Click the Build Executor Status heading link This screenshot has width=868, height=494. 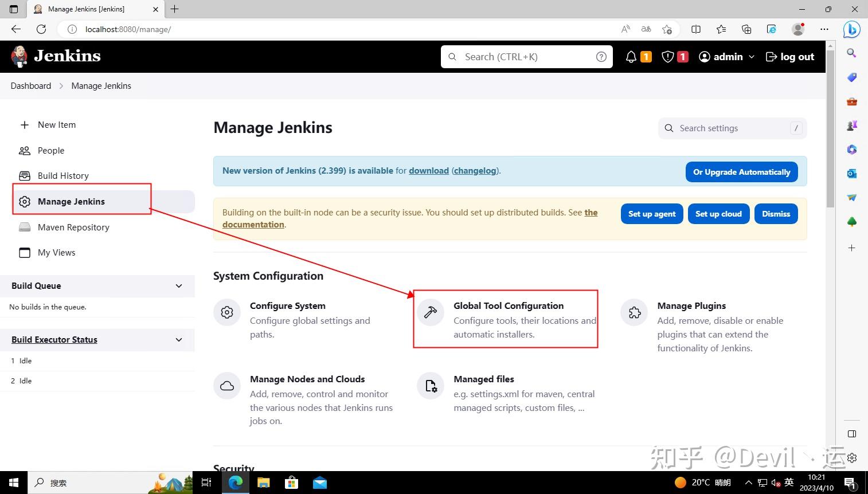coord(54,340)
